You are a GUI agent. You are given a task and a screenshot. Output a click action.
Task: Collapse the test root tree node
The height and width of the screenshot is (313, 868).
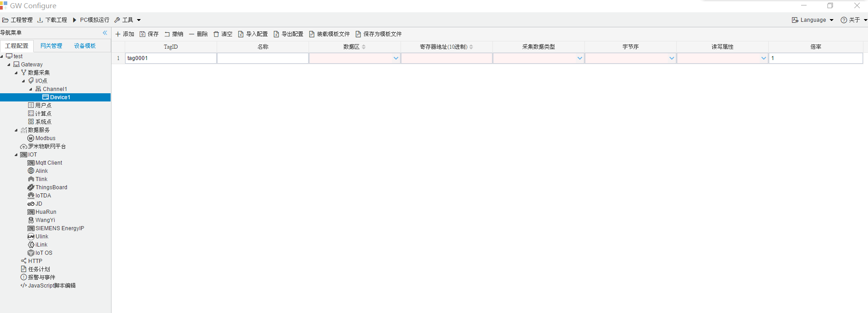click(2, 56)
